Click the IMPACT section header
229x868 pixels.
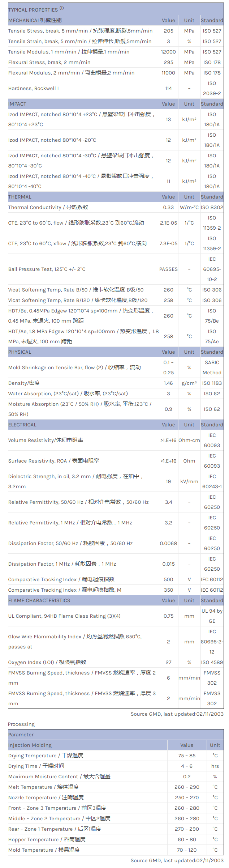[17, 104]
